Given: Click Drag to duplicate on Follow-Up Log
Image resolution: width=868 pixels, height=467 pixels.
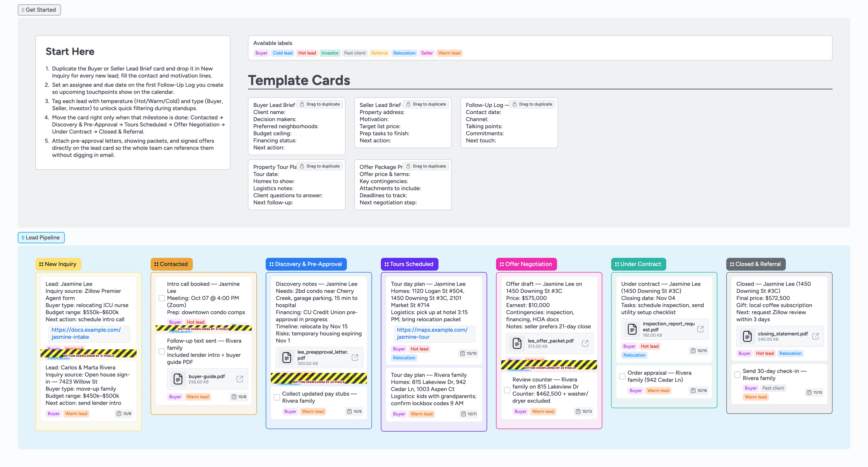Looking at the screenshot, I should pos(532,104).
